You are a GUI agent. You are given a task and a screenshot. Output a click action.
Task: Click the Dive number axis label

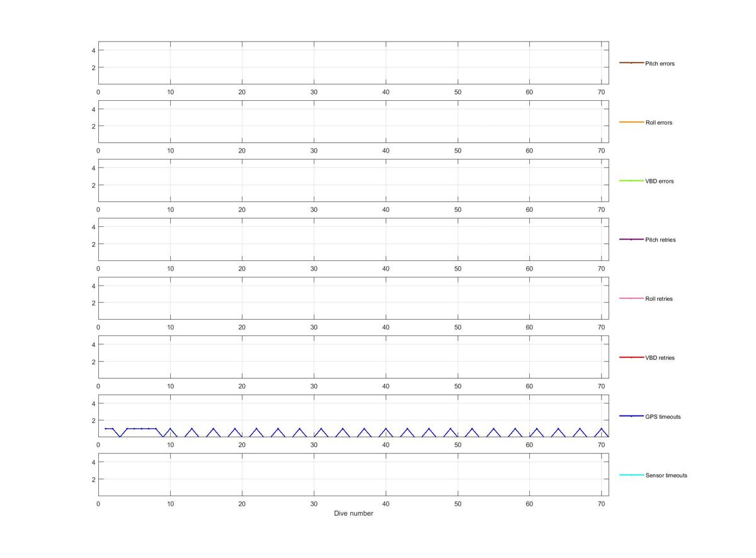(x=353, y=513)
